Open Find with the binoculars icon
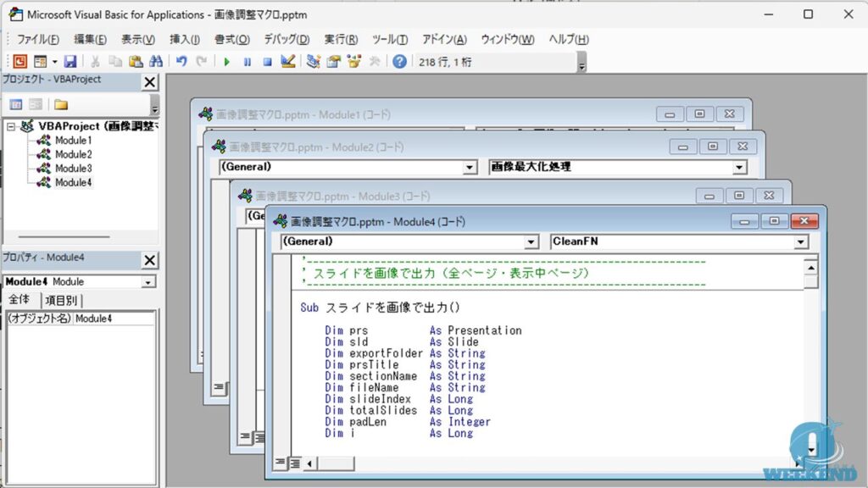868x488 pixels. point(156,61)
